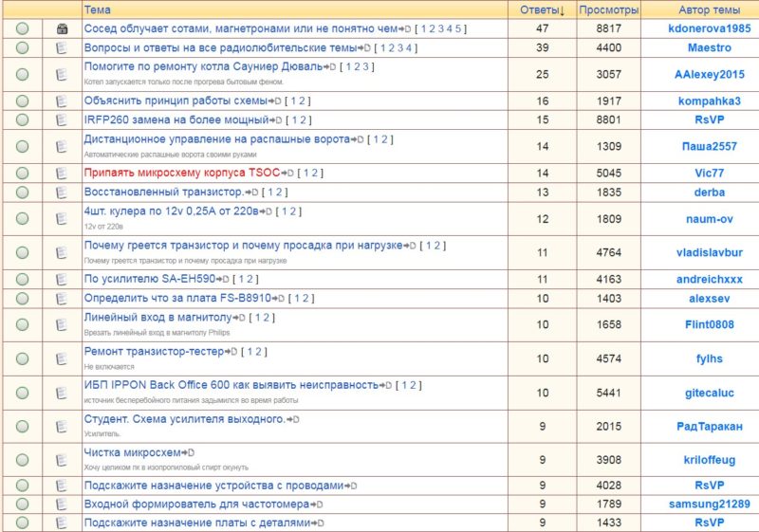Image resolution: width=759 pixels, height=532 pixels.
Task: Click last-post arrow icon after 'Чистка микросхем'
Action: [188, 452]
